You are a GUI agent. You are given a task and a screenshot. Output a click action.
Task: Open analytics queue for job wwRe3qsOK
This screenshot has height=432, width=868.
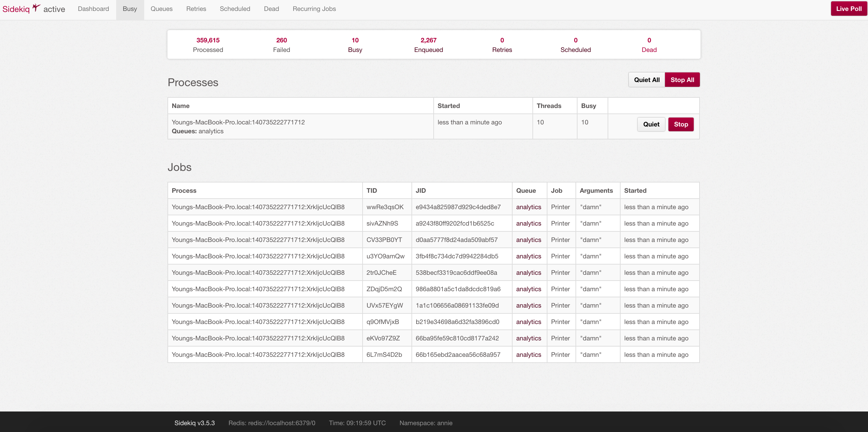528,207
